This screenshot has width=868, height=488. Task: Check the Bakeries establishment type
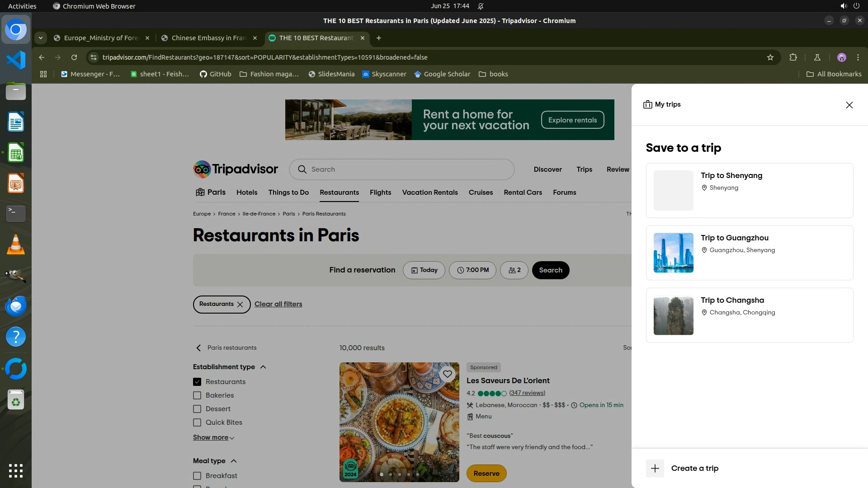[197, 395]
